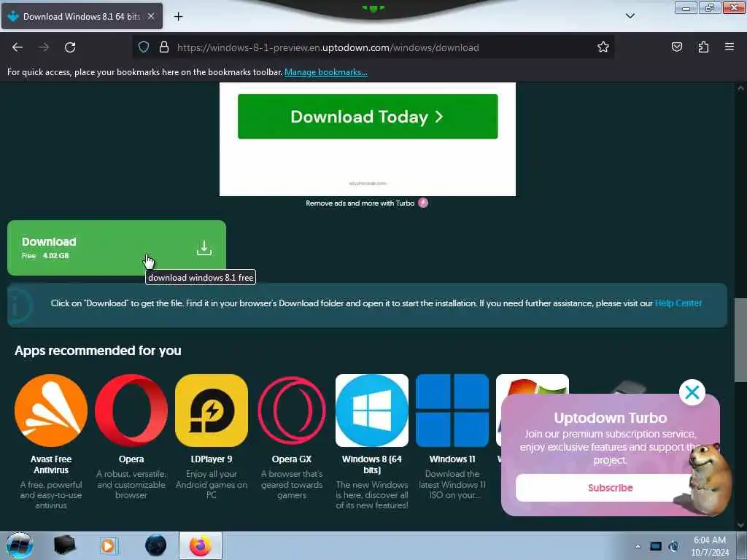The width and height of the screenshot is (747, 560).
Task: Open the Windows 11 app icon
Action: point(452,411)
